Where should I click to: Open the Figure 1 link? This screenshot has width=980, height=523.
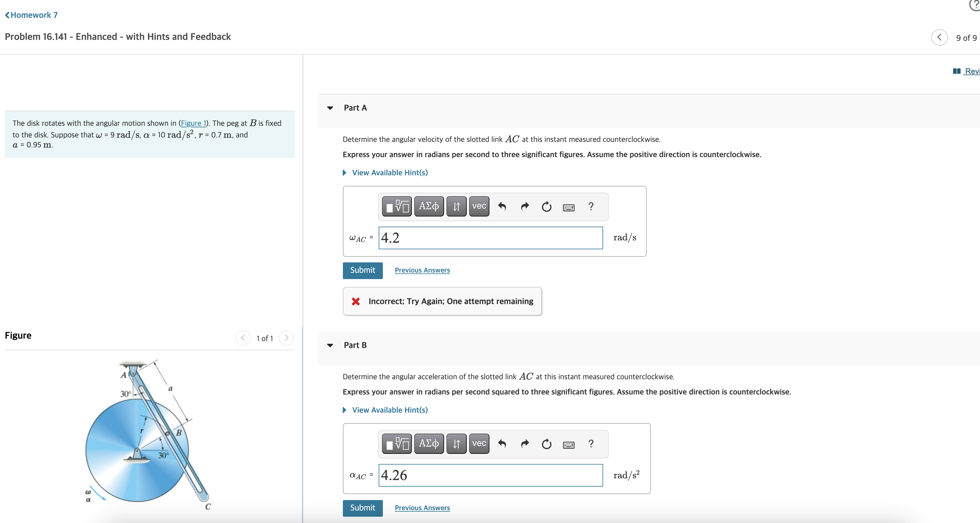[193, 123]
